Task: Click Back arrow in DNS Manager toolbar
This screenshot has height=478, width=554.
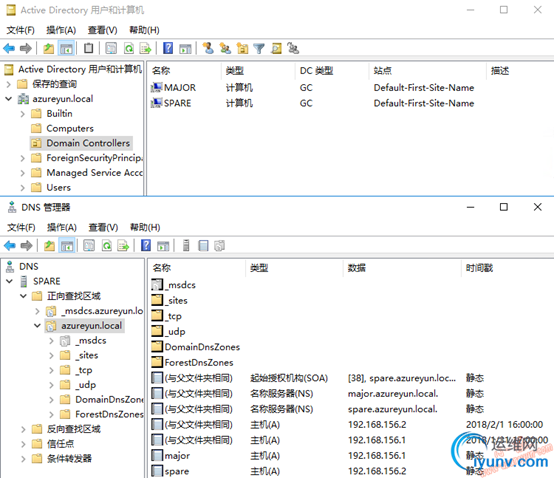Action: (x=10, y=246)
